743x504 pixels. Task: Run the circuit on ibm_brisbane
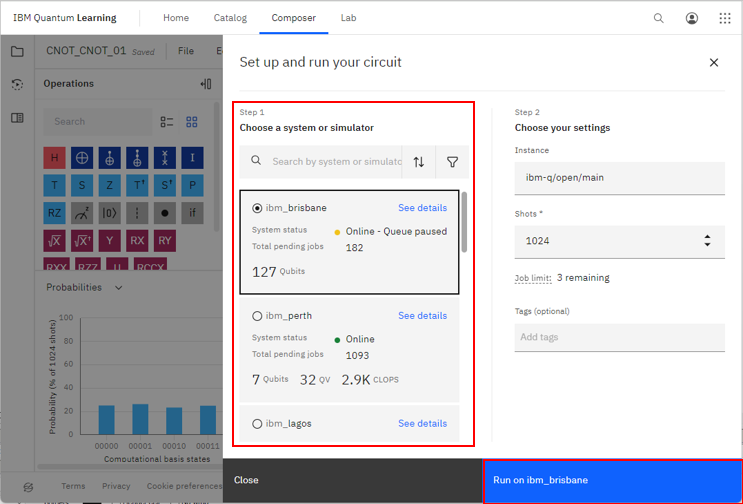tap(612, 480)
